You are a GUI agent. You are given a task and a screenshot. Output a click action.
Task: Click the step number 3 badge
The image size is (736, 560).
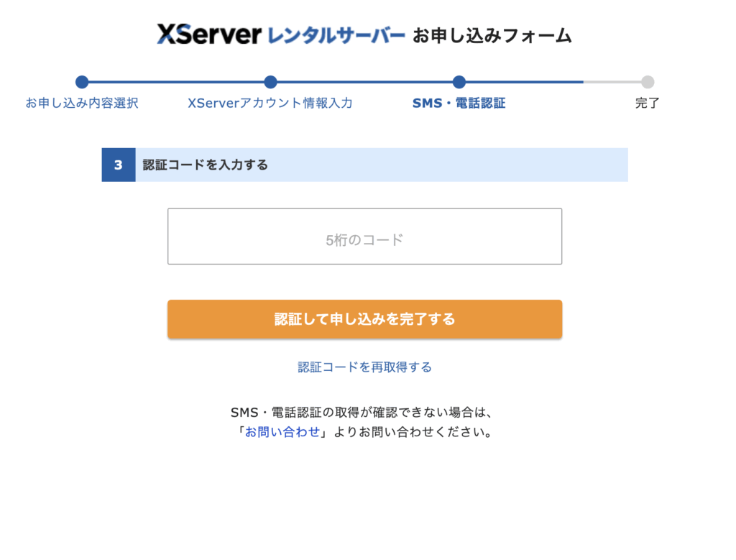pyautogui.click(x=119, y=165)
